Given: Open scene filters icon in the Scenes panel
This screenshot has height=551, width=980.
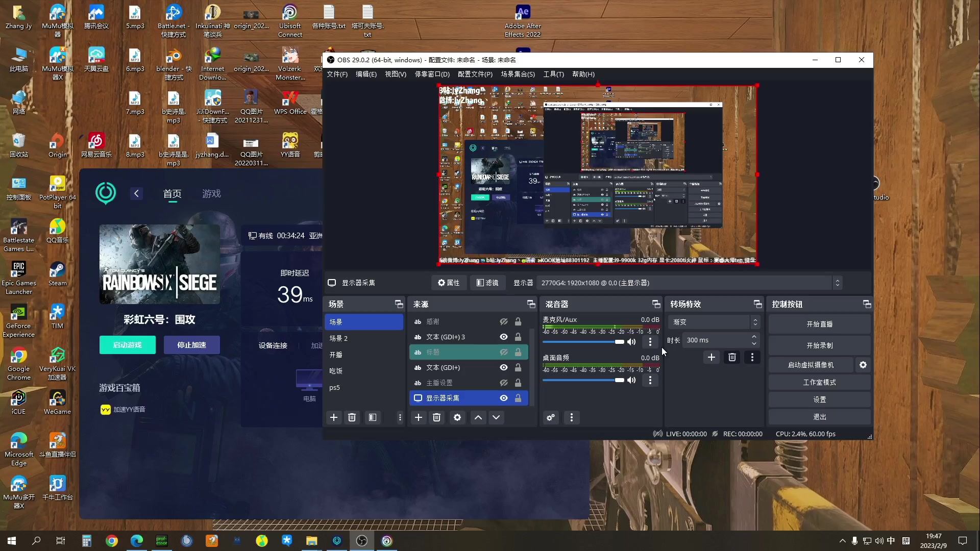Looking at the screenshot, I should point(373,417).
